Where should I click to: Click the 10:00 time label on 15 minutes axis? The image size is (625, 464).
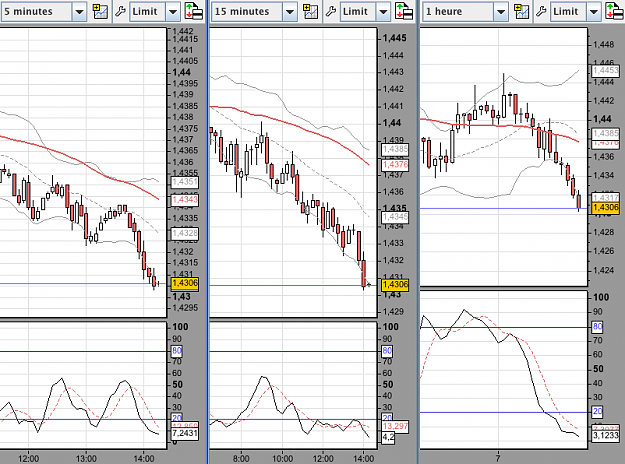[282, 459]
